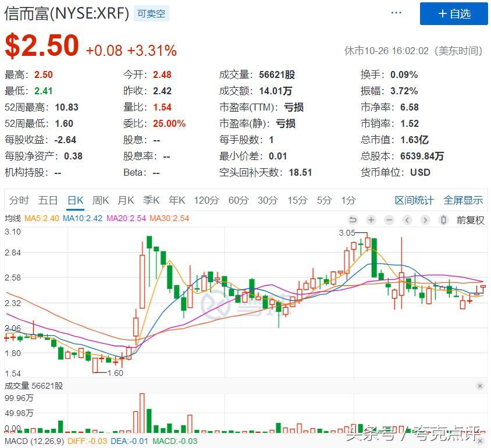Click the pan-left arrow icon on chart toolbar
491x448 pixels.
(x=407, y=220)
